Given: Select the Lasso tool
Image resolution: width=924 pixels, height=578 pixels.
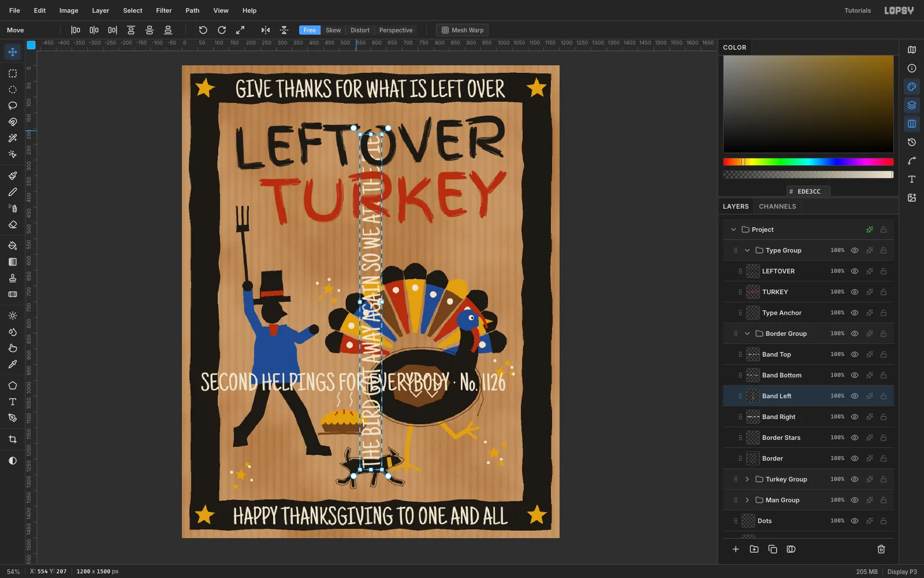Looking at the screenshot, I should coord(13,106).
